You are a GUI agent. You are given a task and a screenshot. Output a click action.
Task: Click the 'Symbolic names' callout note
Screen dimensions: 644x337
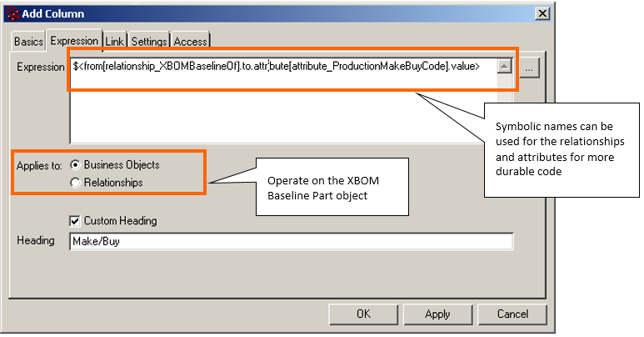[559, 148]
